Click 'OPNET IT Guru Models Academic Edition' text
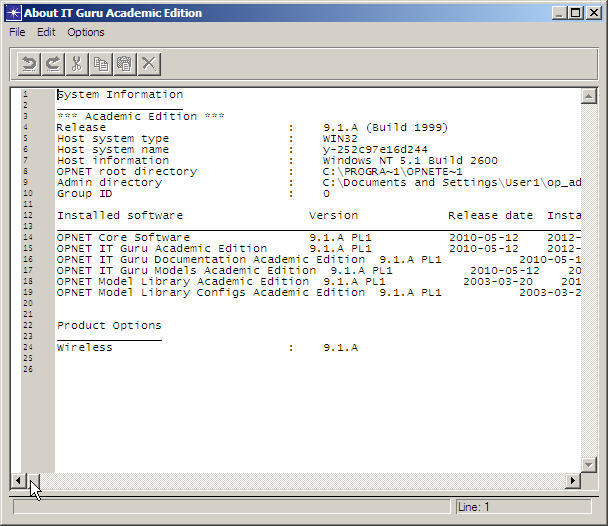 [186, 271]
